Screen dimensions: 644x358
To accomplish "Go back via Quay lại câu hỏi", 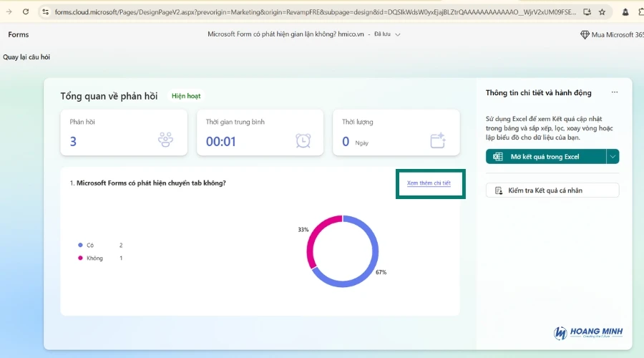I will (26, 57).
